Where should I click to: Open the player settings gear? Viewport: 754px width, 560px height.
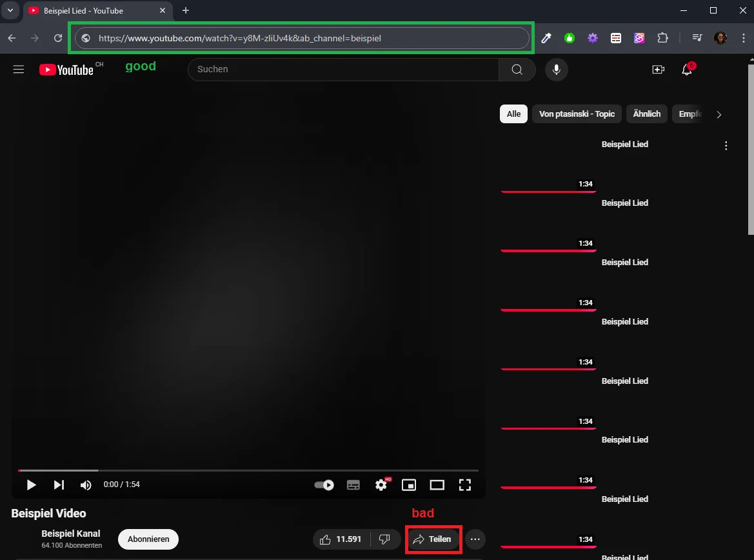[381, 485]
